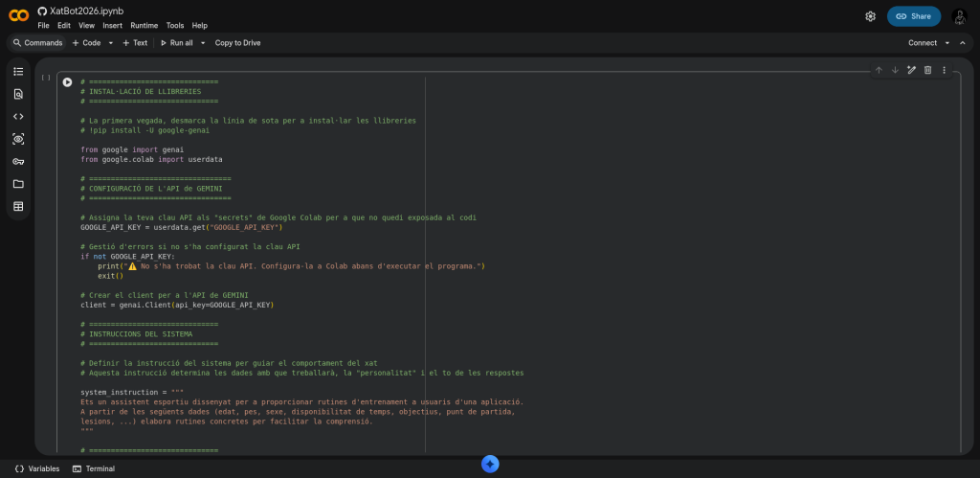Open the table of contents sidebar panel
980x478 pixels.
pyautogui.click(x=18, y=72)
